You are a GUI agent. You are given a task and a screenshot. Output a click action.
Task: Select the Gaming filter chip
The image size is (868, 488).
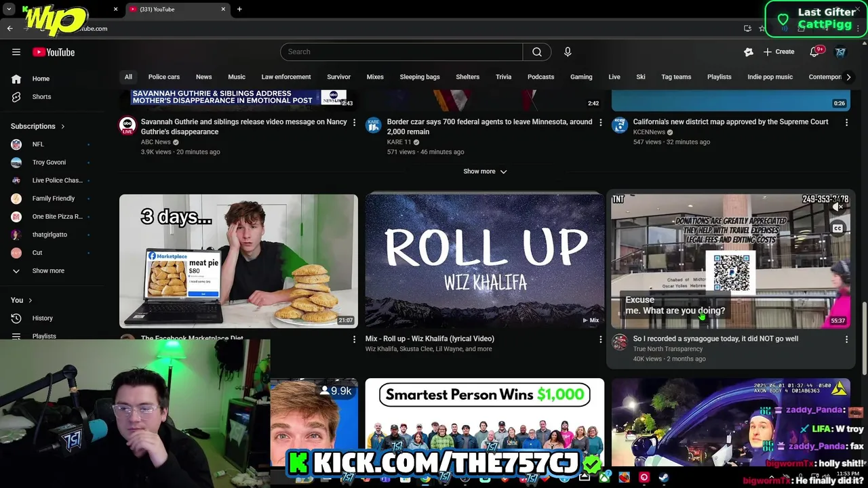click(581, 77)
